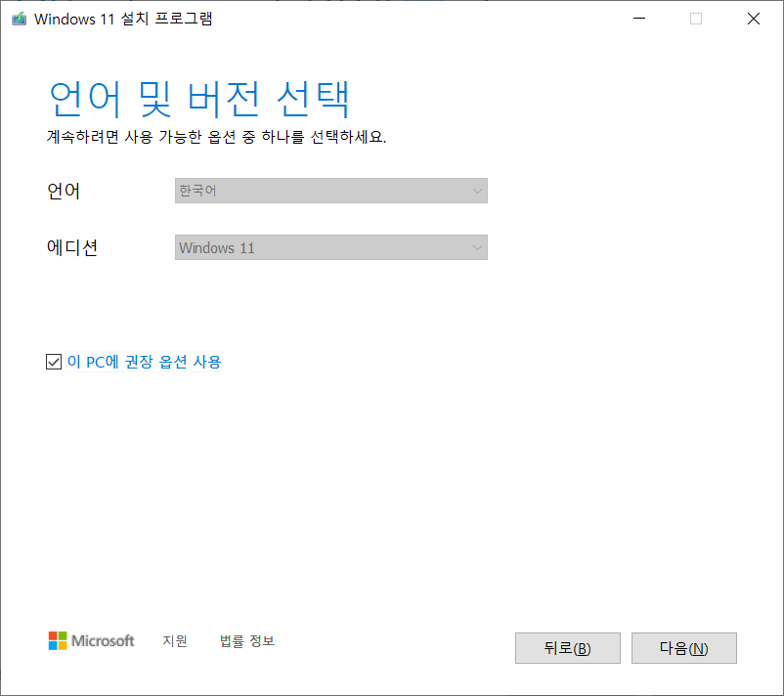Image resolution: width=784 pixels, height=696 pixels.
Task: Open the 에디션 dropdown showing Windows 11
Action: [x=330, y=247]
